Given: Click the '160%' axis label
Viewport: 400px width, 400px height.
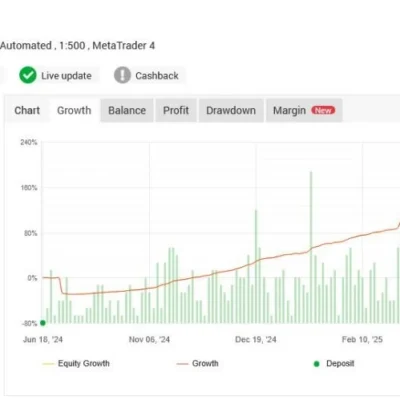Looking at the screenshot, I should [x=29, y=188].
